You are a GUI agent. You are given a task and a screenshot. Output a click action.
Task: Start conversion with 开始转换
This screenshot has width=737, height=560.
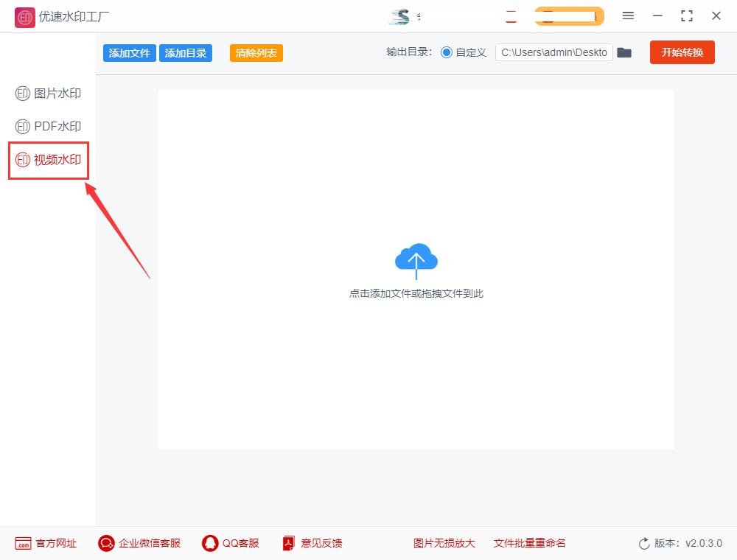point(682,52)
